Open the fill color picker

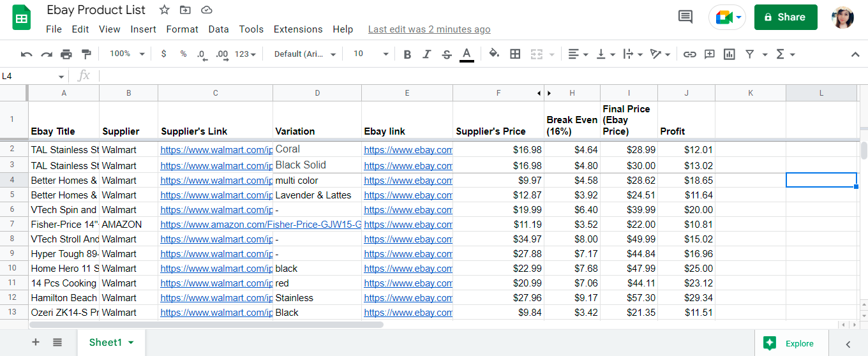click(x=493, y=54)
